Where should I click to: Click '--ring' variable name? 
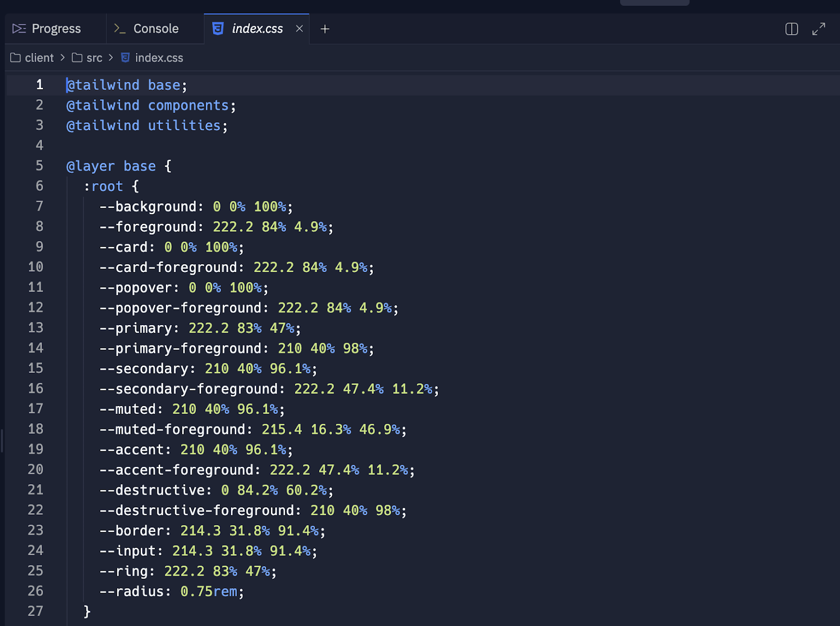123,571
